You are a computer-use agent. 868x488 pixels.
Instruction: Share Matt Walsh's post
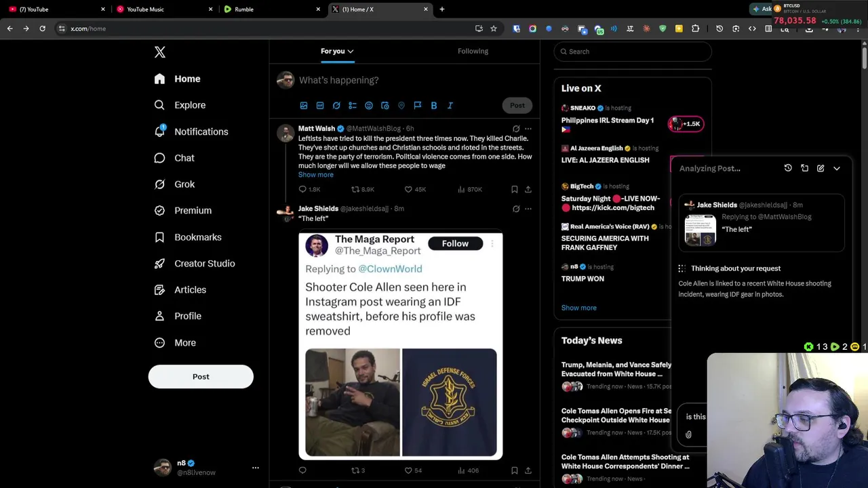(x=528, y=189)
